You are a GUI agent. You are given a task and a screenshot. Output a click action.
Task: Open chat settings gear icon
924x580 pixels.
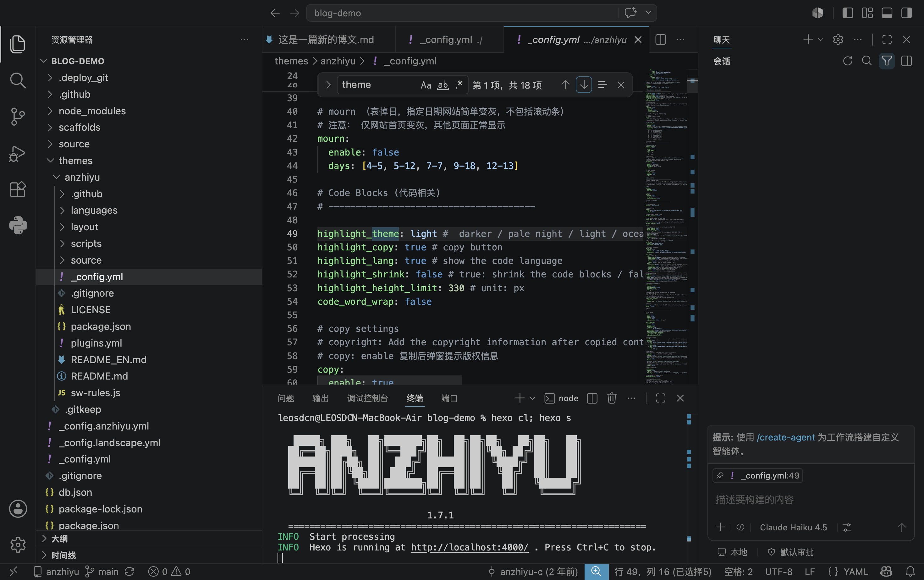838,40
